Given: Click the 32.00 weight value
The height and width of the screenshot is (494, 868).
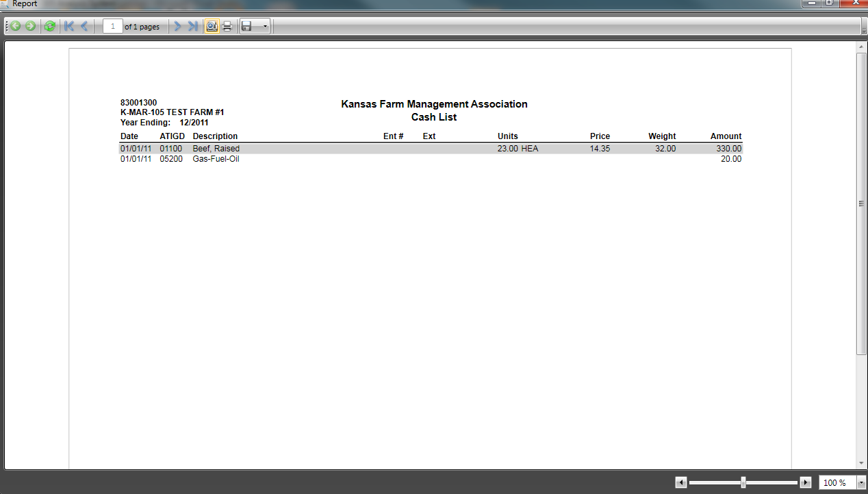Looking at the screenshot, I should click(x=665, y=148).
